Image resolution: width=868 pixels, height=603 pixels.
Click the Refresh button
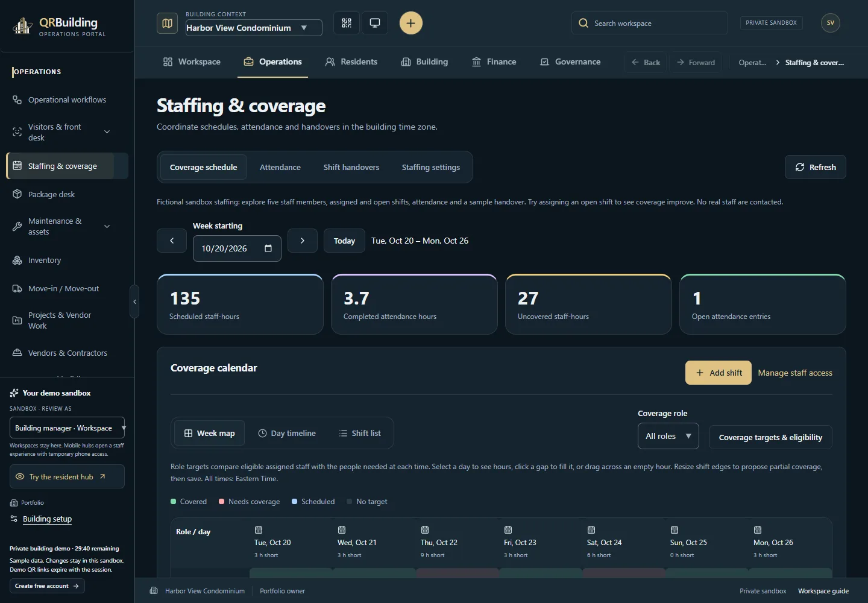(816, 167)
